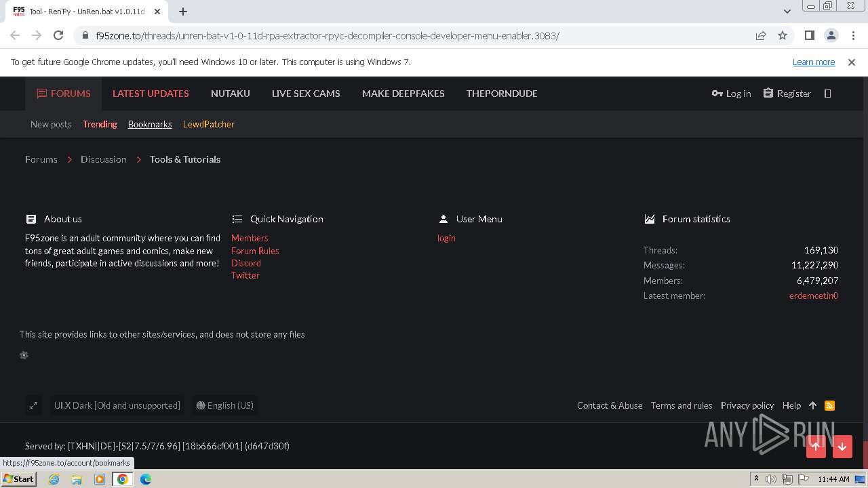Click footer up-arrow to go top
Viewport: 868px width, 488px height.
pos(812,405)
